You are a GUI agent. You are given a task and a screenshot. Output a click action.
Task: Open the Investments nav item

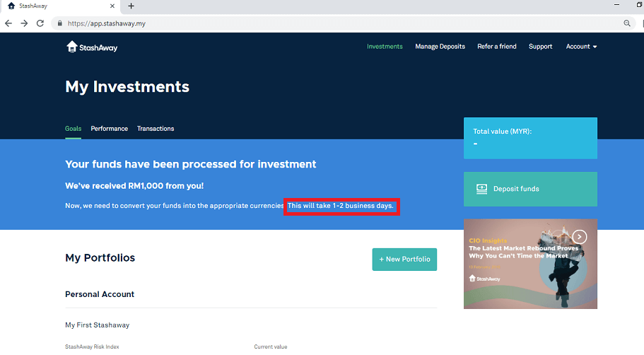[385, 47]
